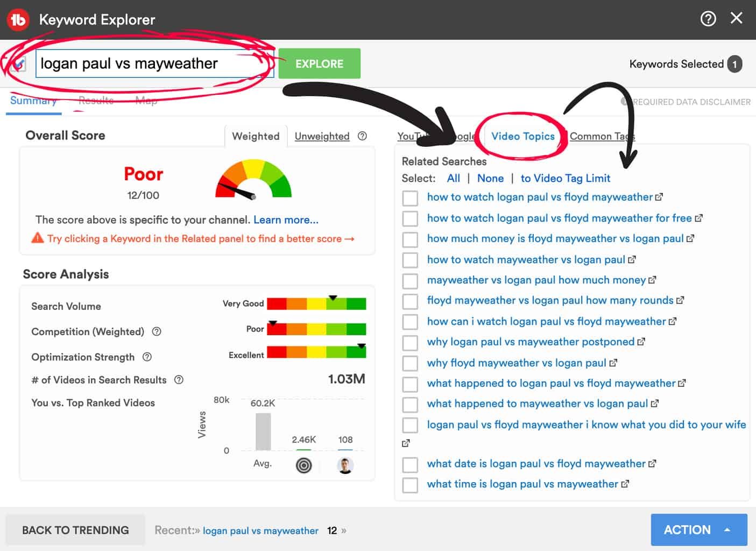Check 'why logan paul vs mayweather postponed' box
Image resolution: width=756 pixels, height=551 pixels.
point(410,342)
